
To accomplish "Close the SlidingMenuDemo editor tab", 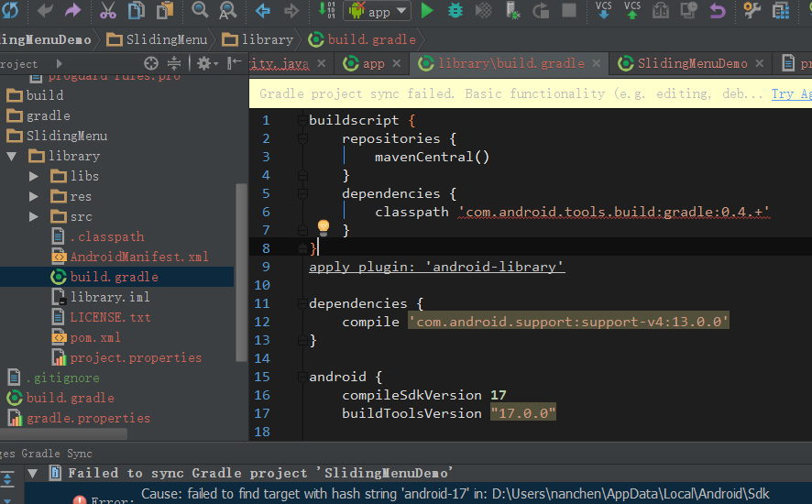I will (760, 63).
